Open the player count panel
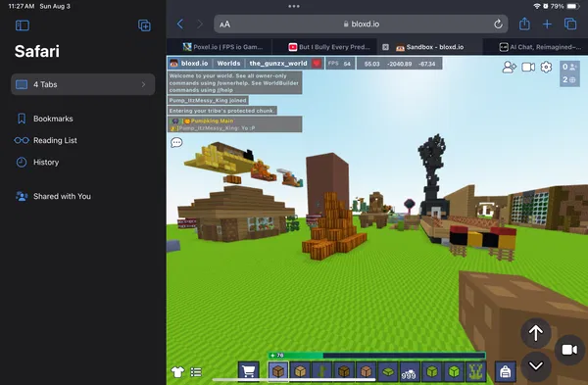 pos(569,73)
